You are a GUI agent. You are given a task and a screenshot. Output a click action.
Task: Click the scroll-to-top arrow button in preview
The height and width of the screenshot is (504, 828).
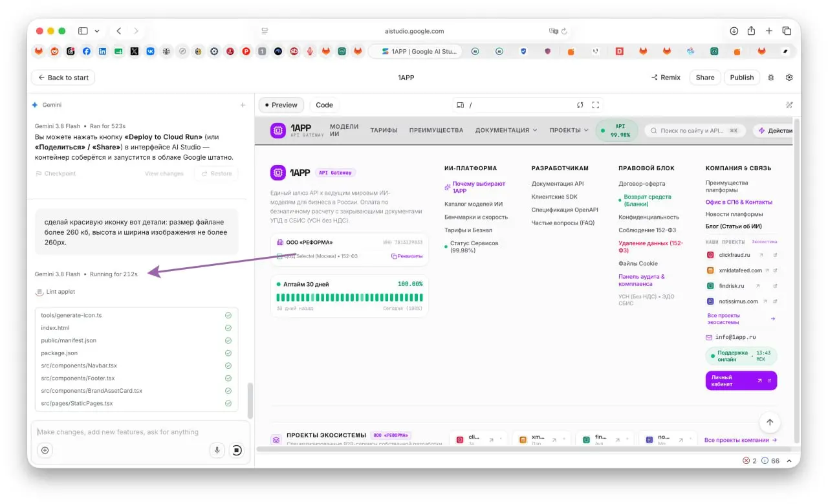(770, 422)
